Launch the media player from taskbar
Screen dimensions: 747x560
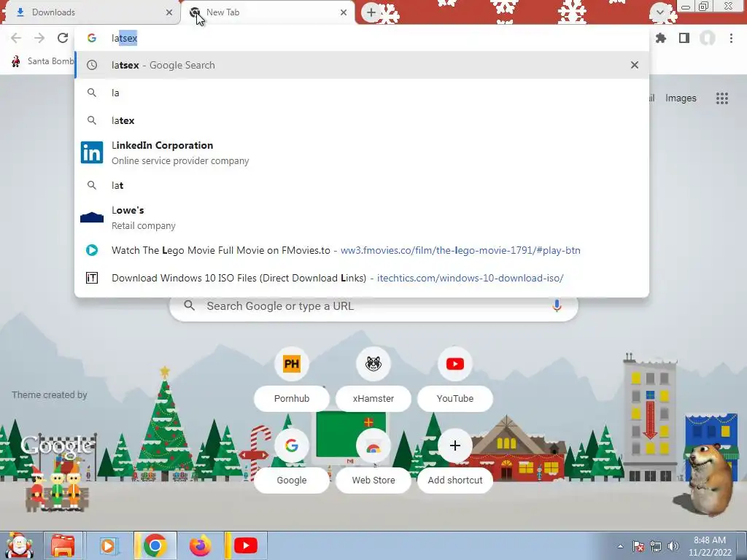pyautogui.click(x=108, y=545)
